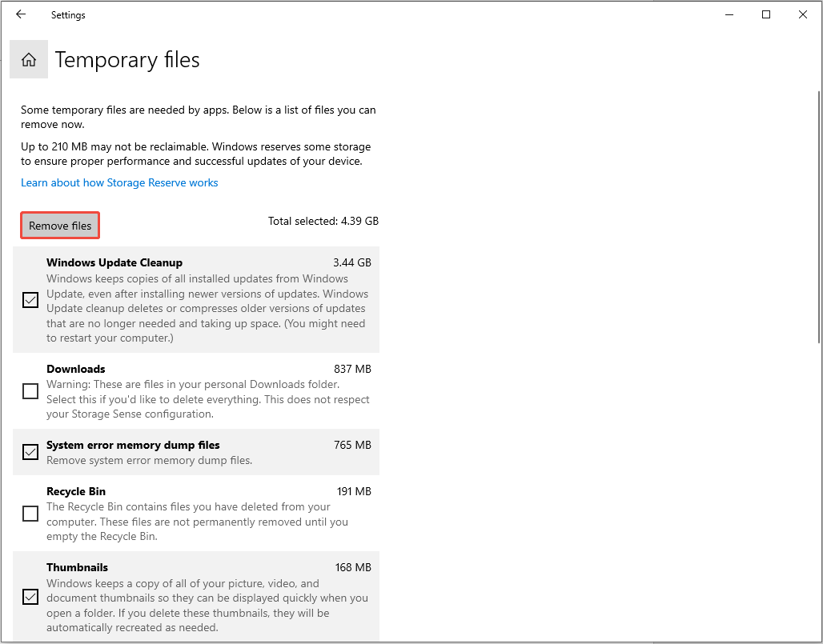This screenshot has width=823, height=644.
Task: Click the back arrow in Settings
Action: click(x=21, y=14)
